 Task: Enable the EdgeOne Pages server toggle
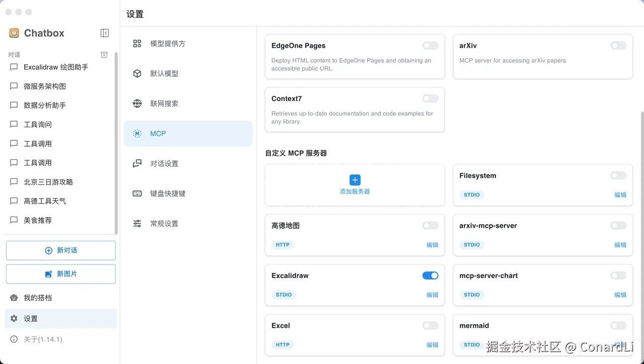430,46
